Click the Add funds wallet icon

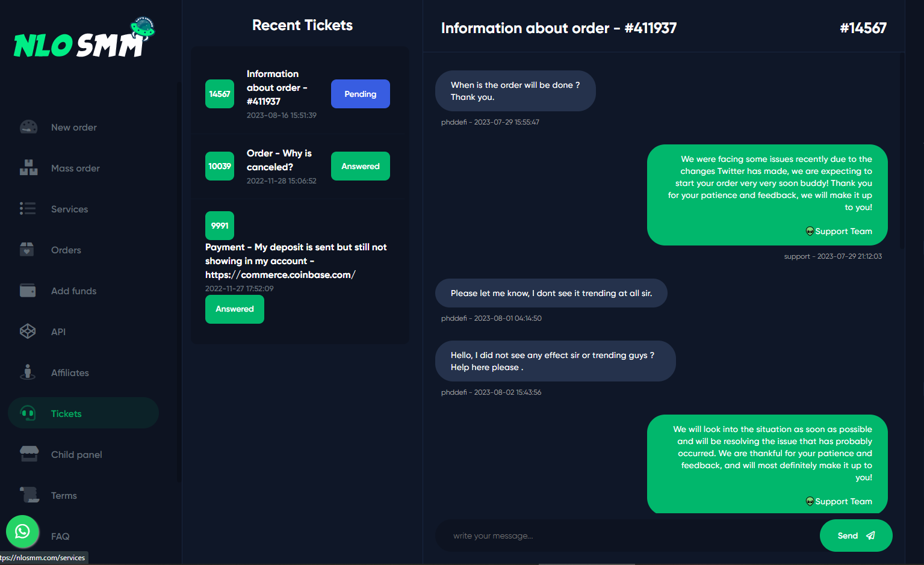28,291
